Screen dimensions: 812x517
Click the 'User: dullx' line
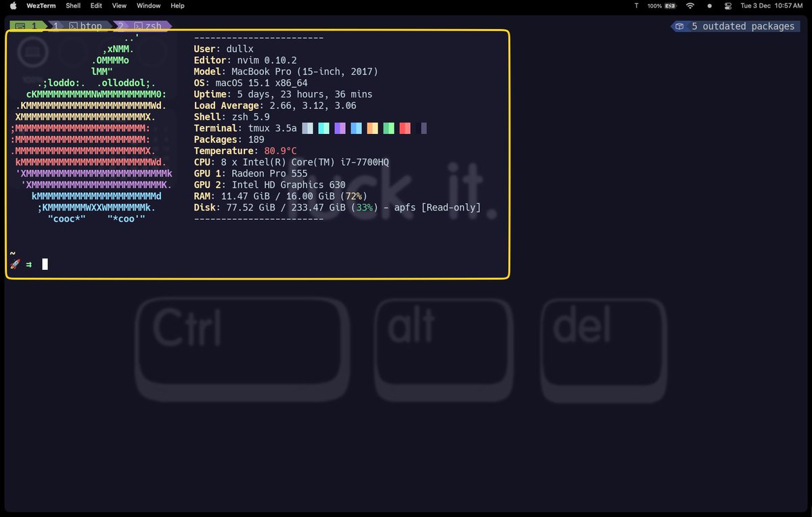[x=223, y=49]
